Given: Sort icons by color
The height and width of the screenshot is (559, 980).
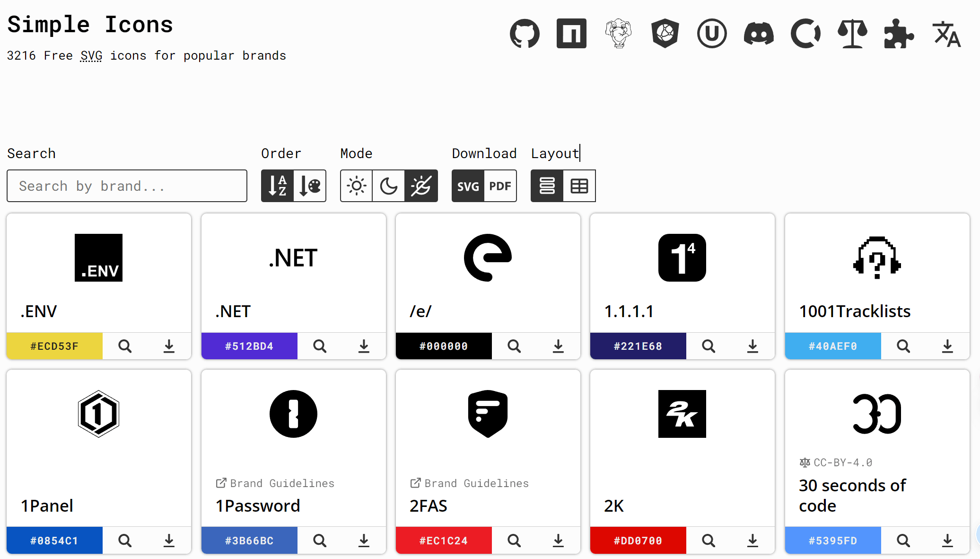Looking at the screenshot, I should 310,186.
